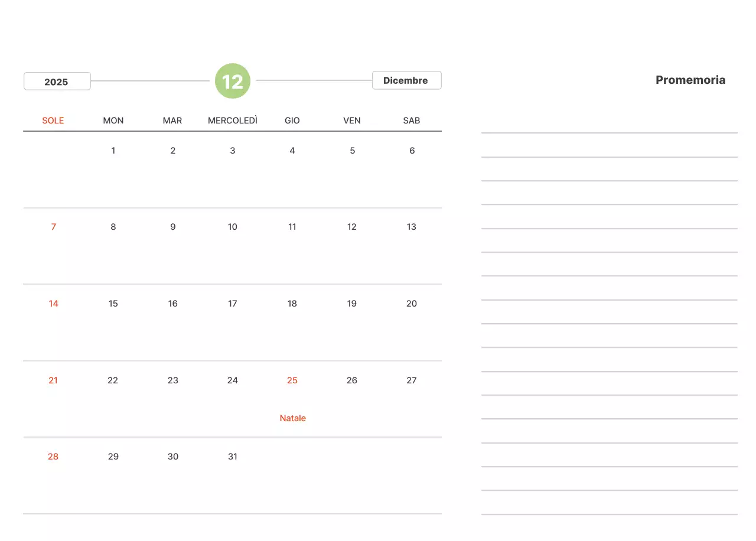Select Sunday the 14th
Viewport: 756px width, 541px height.
tap(53, 304)
